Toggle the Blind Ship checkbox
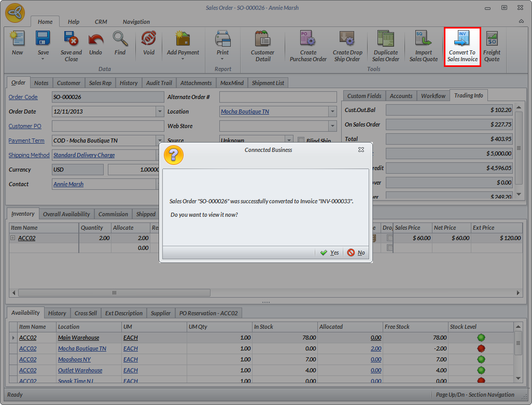This screenshot has width=532, height=405. (x=302, y=141)
